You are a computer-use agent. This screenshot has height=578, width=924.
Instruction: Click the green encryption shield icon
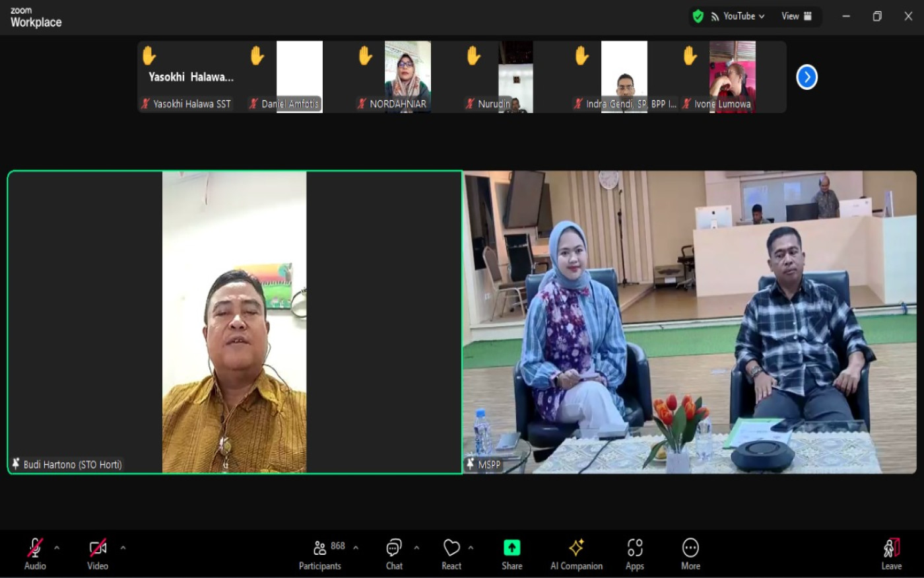coord(698,17)
